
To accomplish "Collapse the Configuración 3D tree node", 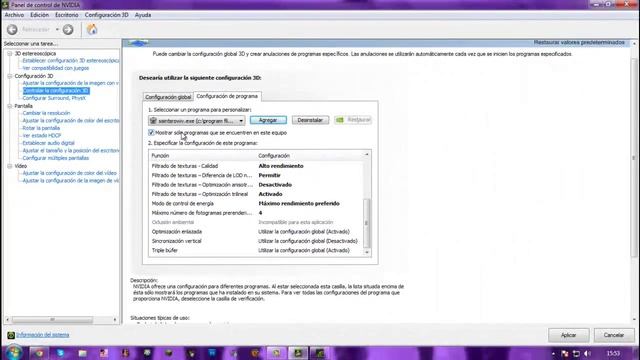I will coord(10,76).
